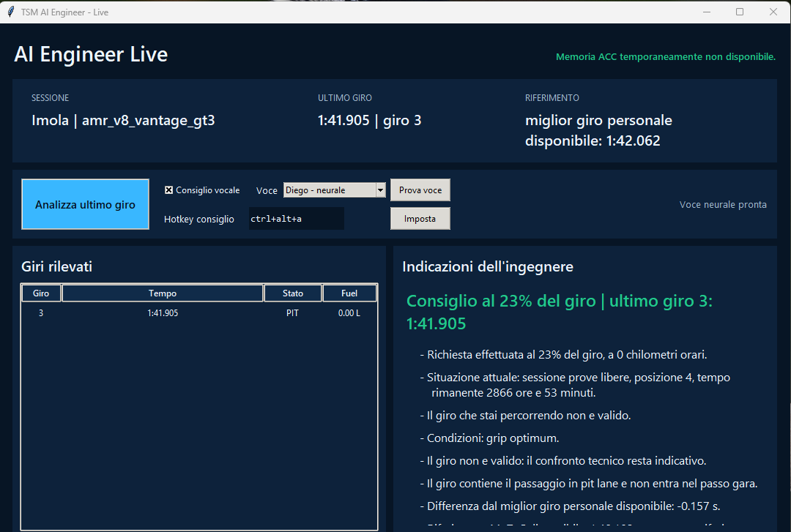791x532 pixels.
Task: Click the lap number 3 cell
Action: pos(41,313)
